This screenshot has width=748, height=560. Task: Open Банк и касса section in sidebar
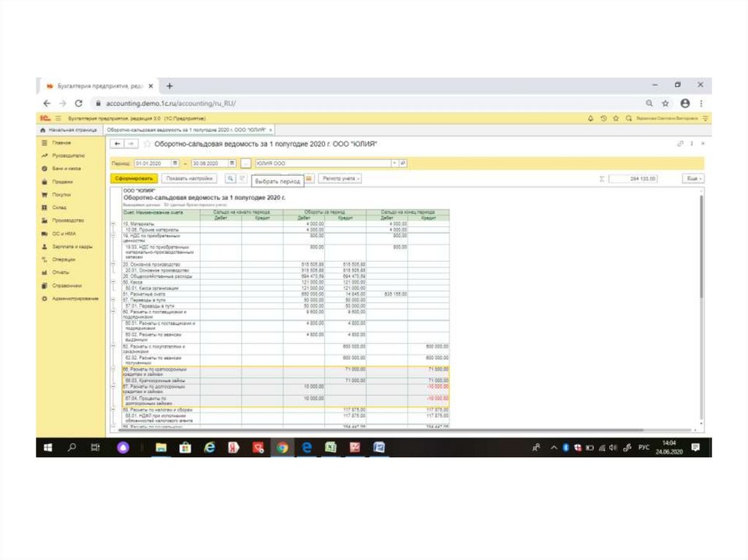(66, 169)
